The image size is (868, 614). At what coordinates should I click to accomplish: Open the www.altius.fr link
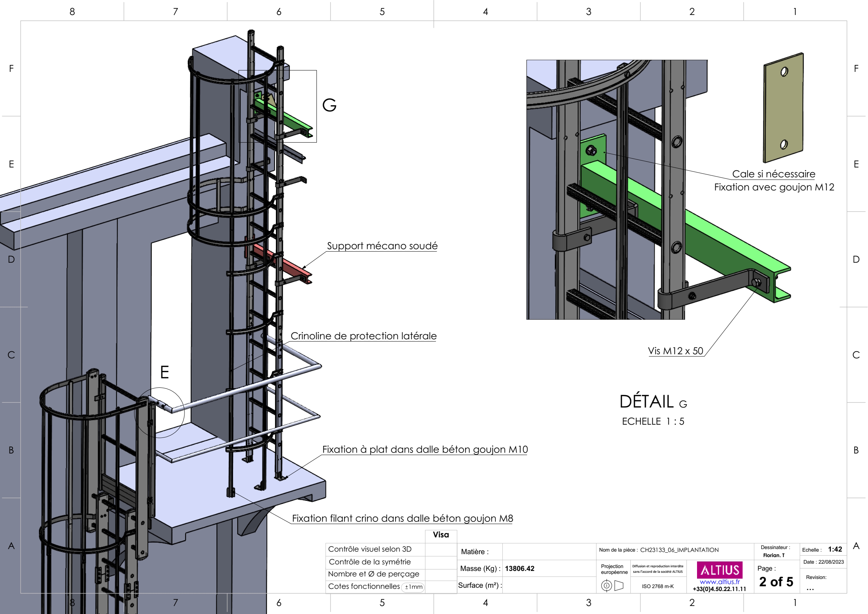pyautogui.click(x=719, y=582)
